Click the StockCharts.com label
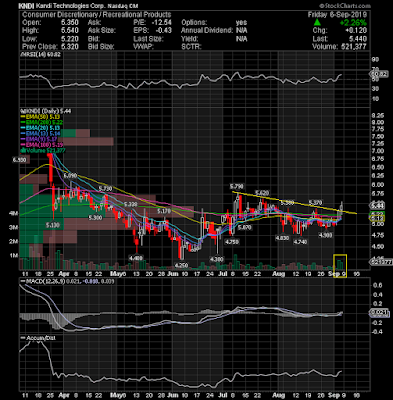Screen dimensions: 393x400 click(x=345, y=6)
